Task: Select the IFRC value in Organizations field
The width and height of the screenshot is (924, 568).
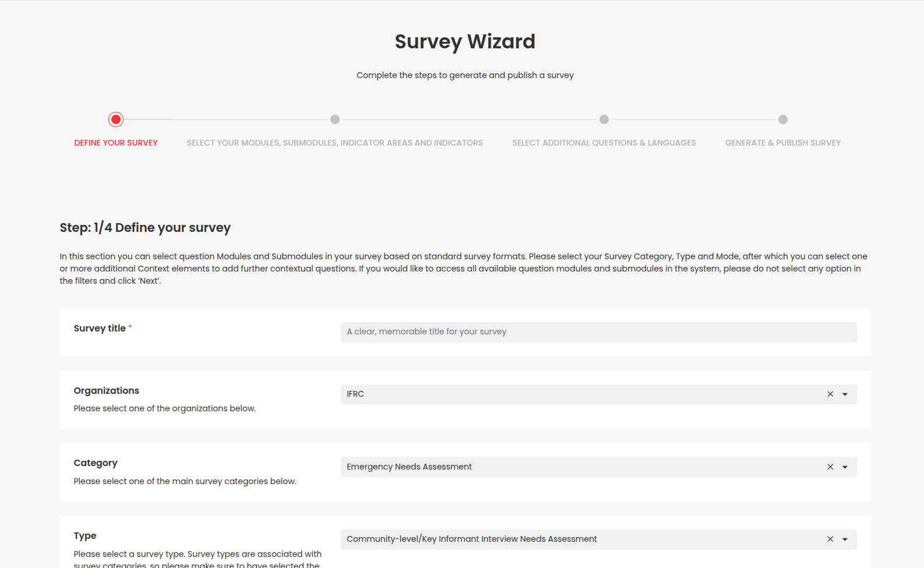Action: pos(524,394)
